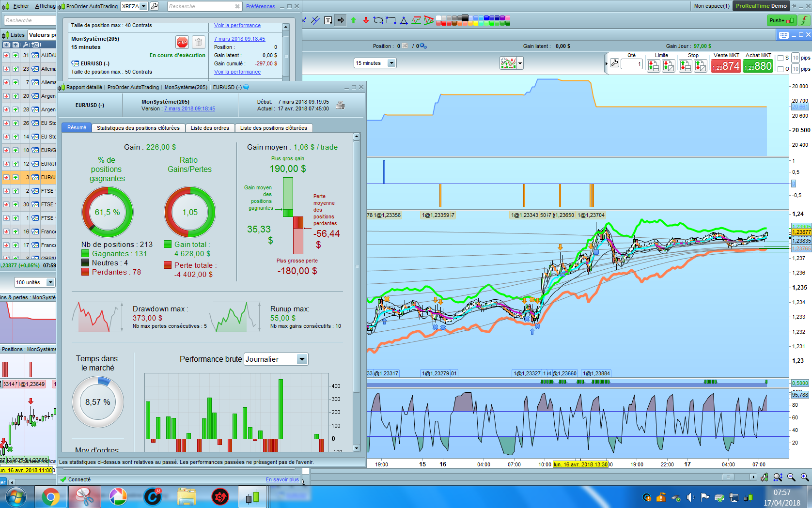Open the XREZA account dropdown
Image resolution: width=812 pixels, height=508 pixels.
pos(143,6)
